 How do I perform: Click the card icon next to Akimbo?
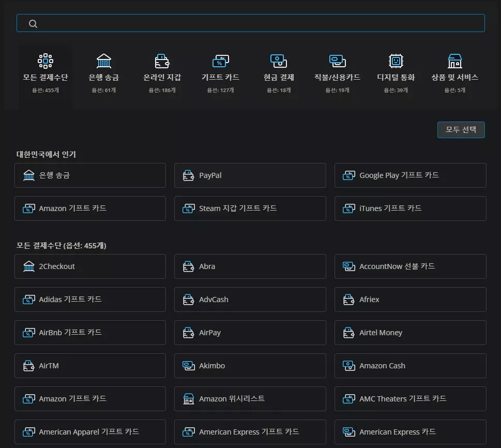(x=189, y=366)
